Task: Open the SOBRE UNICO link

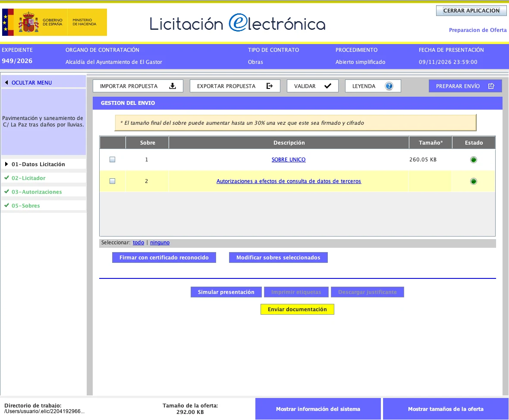Action: coord(289,159)
